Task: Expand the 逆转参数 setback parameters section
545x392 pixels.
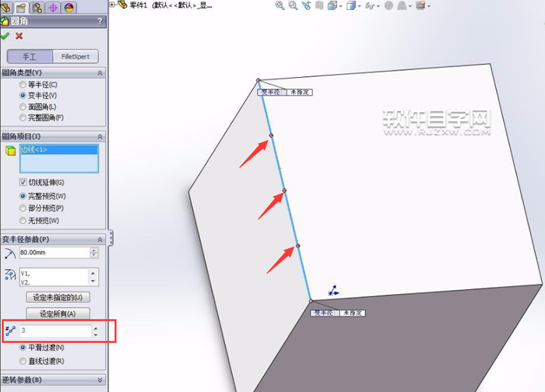Action: pyautogui.click(x=100, y=380)
